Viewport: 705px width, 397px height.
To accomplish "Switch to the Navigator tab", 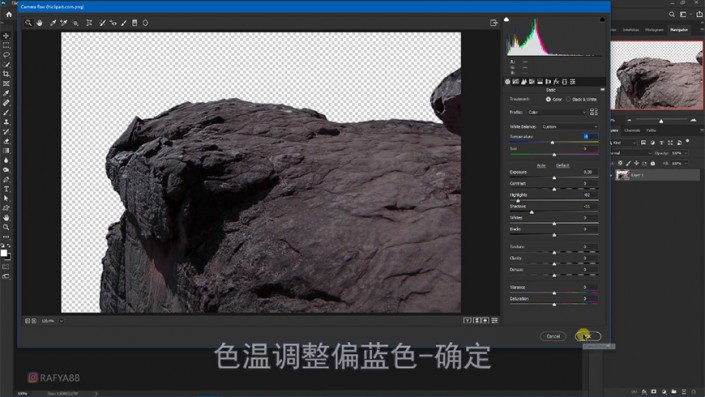I will pyautogui.click(x=679, y=30).
